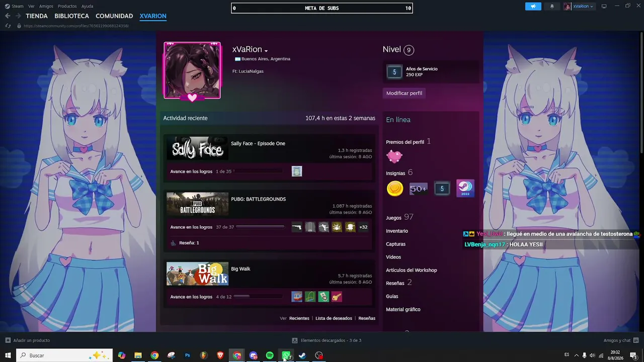Show hidden system tray icons
Viewport: 644px width, 362px height.
(x=577, y=355)
